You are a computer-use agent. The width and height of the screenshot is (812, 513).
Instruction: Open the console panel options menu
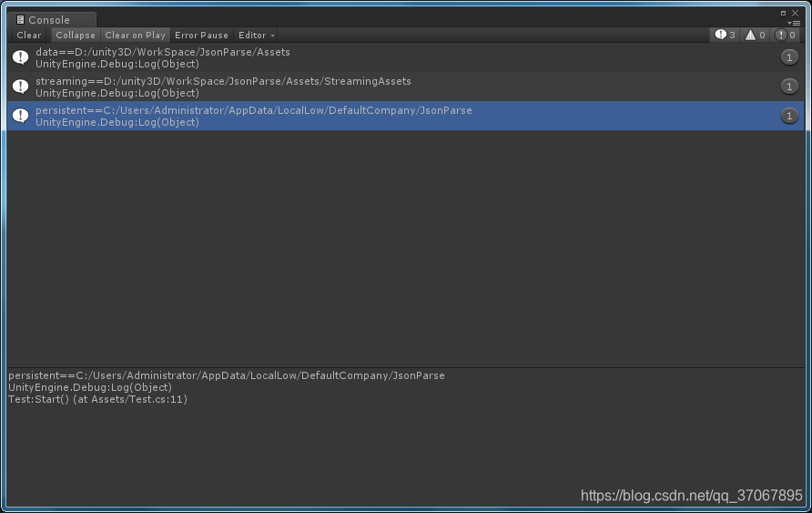pos(794,23)
